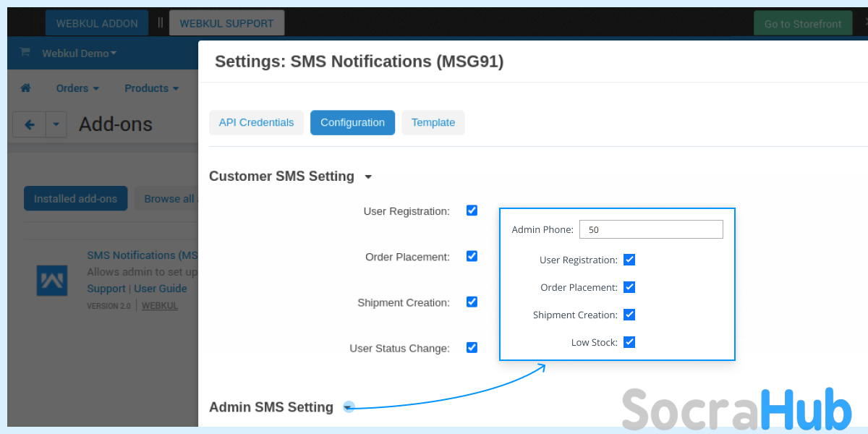Open the User Guide link
This screenshot has height=434, width=868.
click(161, 289)
